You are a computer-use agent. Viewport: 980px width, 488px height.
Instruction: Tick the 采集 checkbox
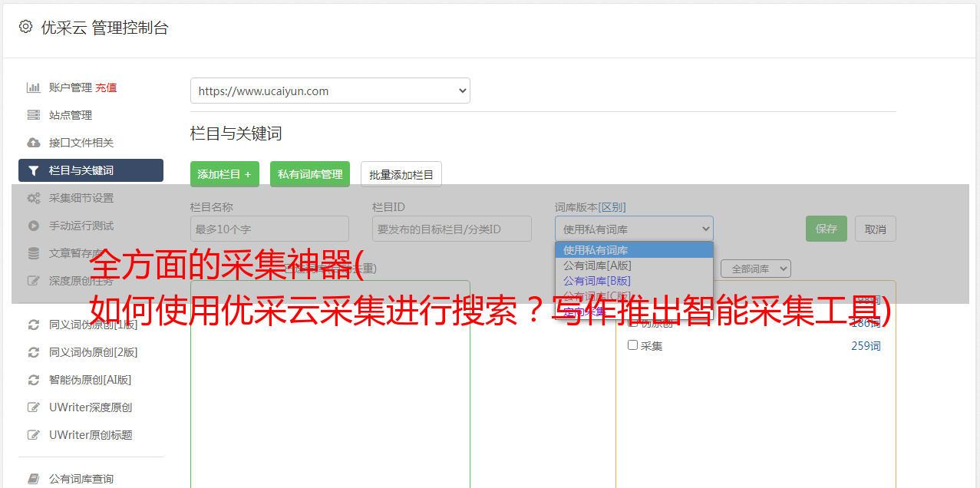(x=633, y=345)
